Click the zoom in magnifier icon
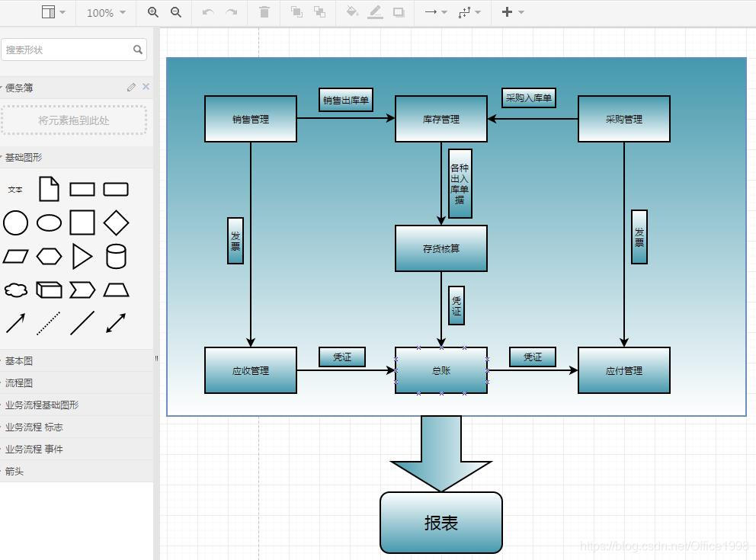 [x=153, y=12]
